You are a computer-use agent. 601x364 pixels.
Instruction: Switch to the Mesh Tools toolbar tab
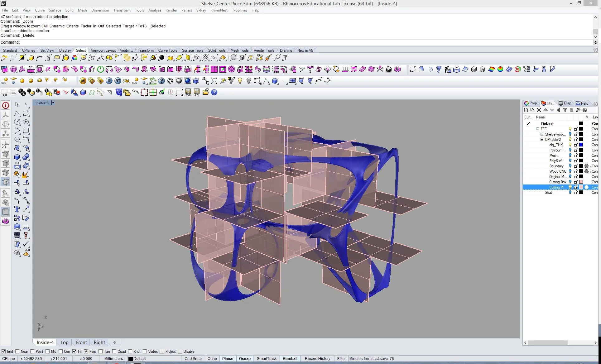239,50
